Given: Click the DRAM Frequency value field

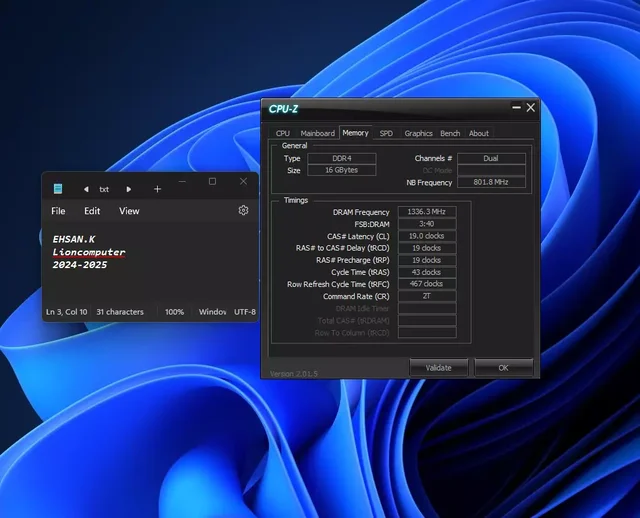Looking at the screenshot, I should click(427, 212).
